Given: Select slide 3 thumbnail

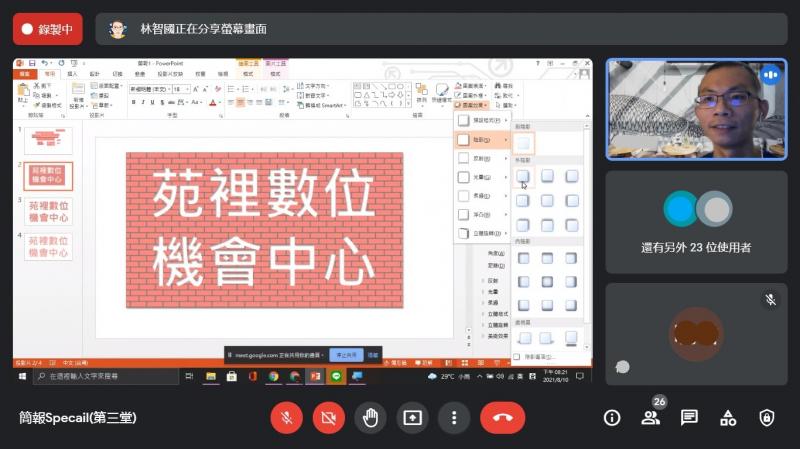Looking at the screenshot, I should pos(48,211).
